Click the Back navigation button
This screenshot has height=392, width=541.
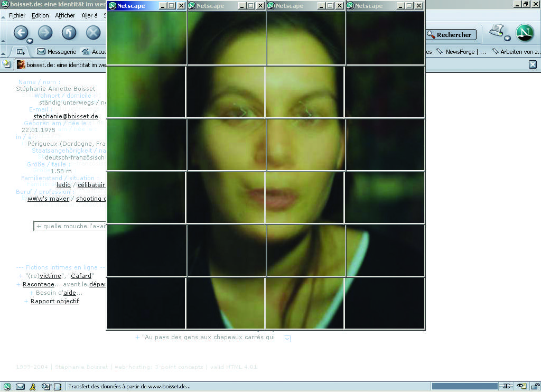pyautogui.click(x=20, y=33)
